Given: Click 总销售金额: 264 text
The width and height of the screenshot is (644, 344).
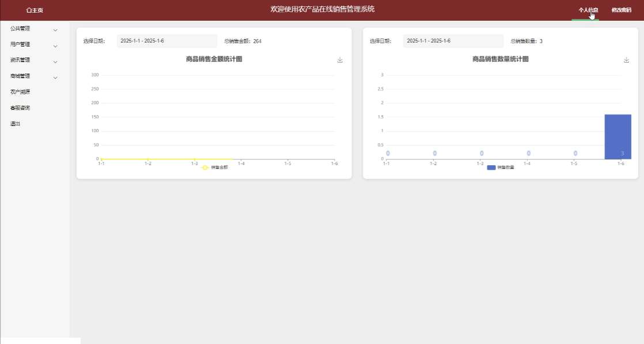Looking at the screenshot, I should [243, 41].
